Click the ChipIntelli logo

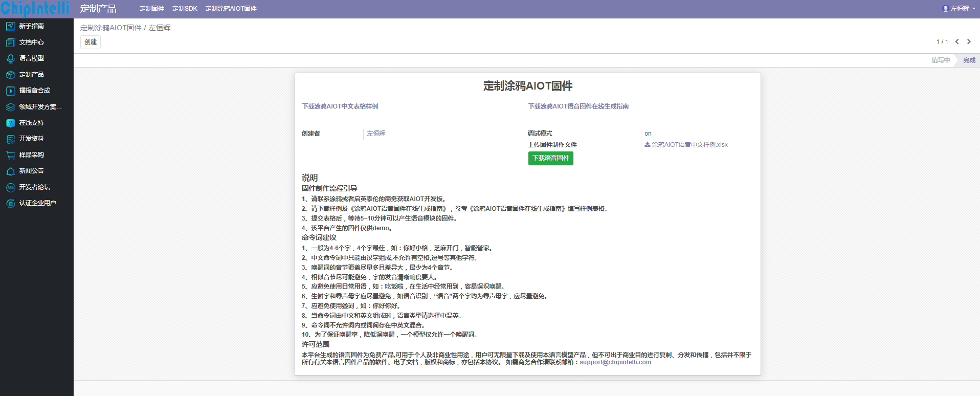tap(35, 9)
